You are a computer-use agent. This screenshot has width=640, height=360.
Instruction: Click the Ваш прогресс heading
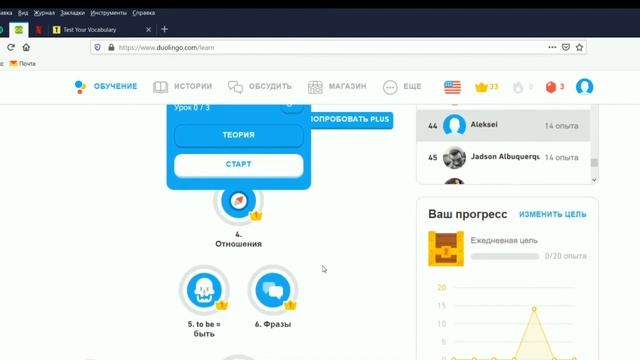click(x=468, y=214)
